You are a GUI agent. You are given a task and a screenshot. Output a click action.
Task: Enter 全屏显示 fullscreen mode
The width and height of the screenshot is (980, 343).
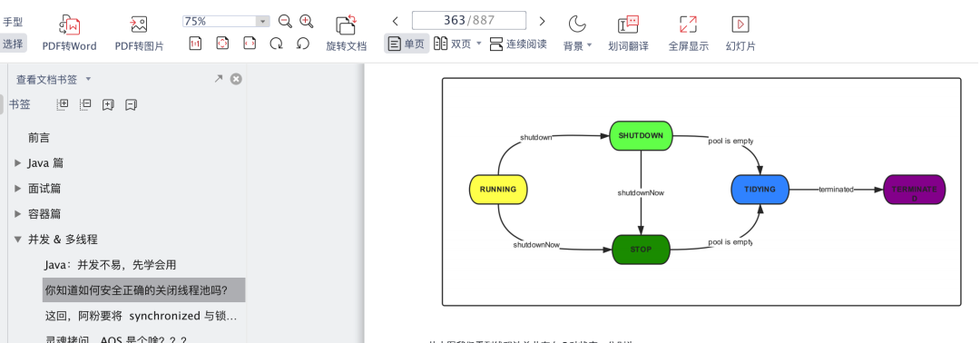point(688,33)
